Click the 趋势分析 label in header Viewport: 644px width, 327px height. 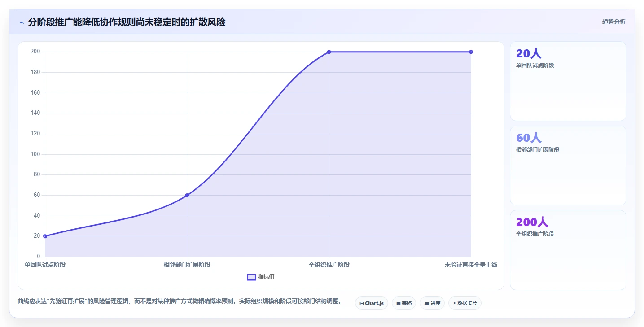click(613, 22)
